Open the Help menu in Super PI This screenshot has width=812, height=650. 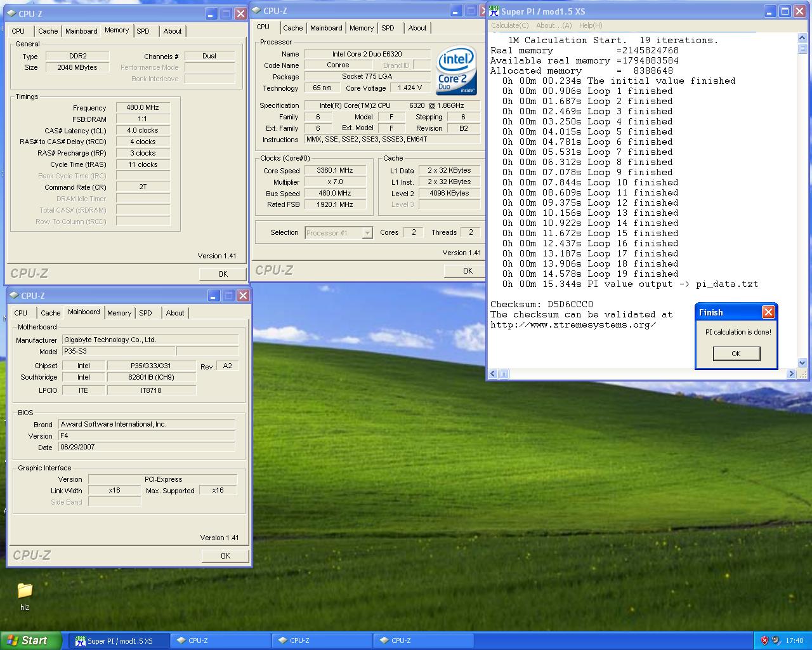coord(591,25)
